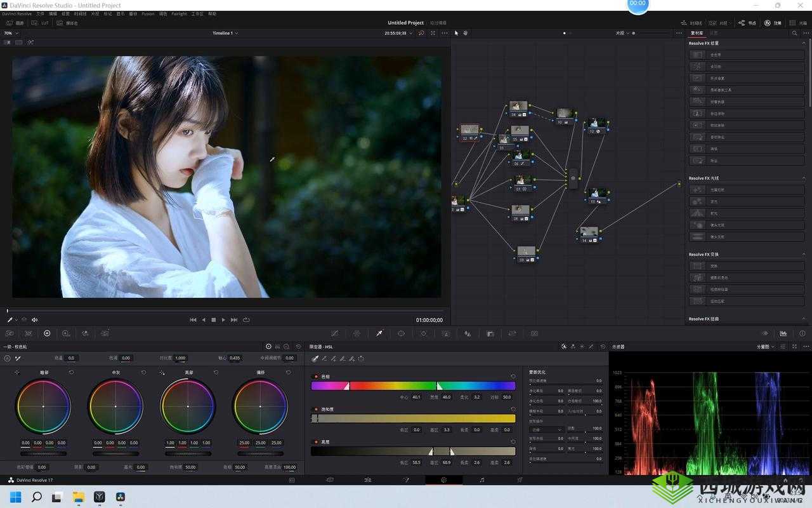This screenshot has width=812, height=508.
Task: Open the Tracker panel in the color toolbar
Action: pyautogui.click(x=423, y=333)
